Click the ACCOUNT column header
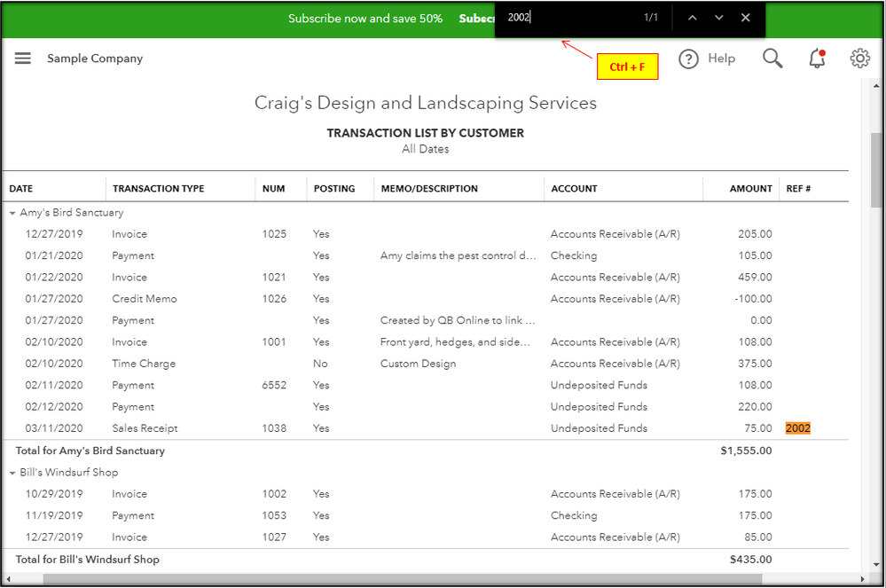 point(574,189)
